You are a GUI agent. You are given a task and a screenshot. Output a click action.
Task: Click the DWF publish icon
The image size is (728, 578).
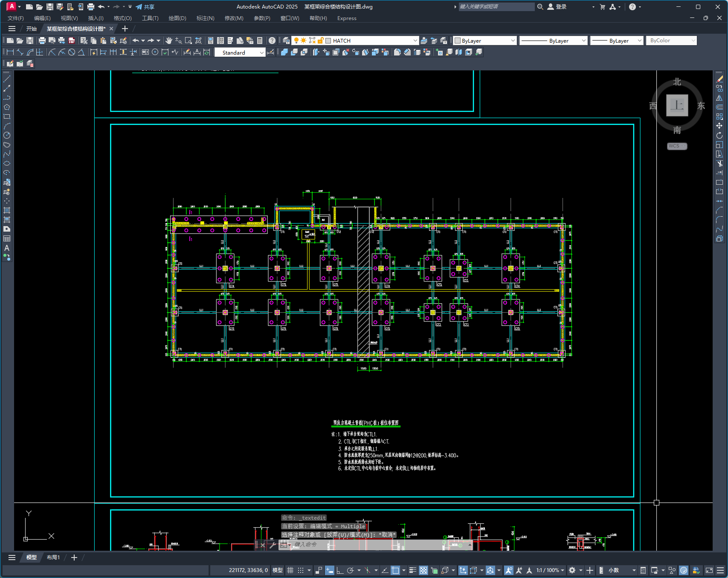pos(72,41)
